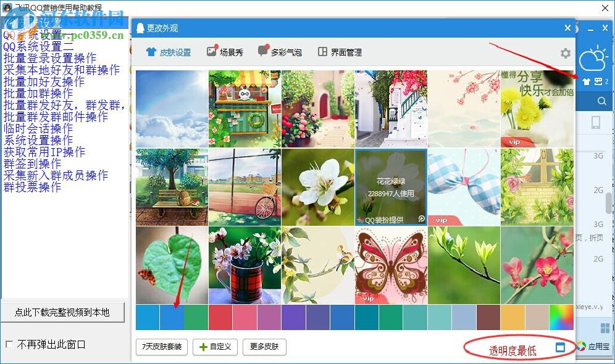
Task: Open the skin settings gear icon
Action: [565, 53]
